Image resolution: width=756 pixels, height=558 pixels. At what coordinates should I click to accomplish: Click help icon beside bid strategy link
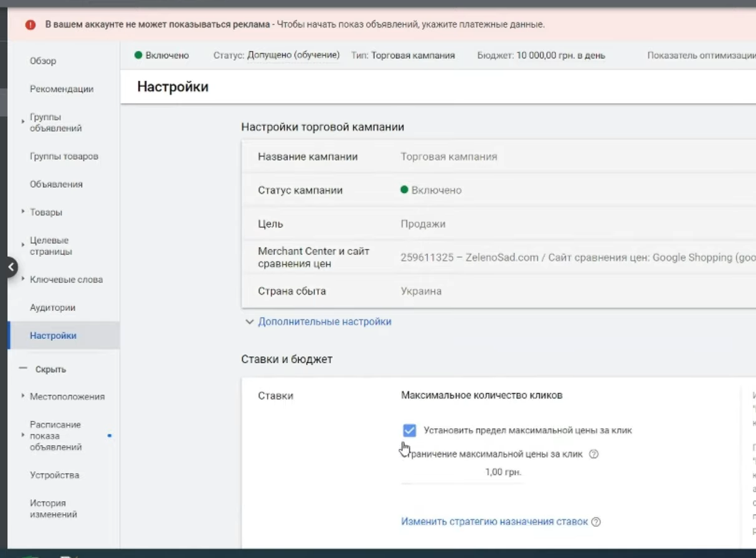click(x=596, y=522)
